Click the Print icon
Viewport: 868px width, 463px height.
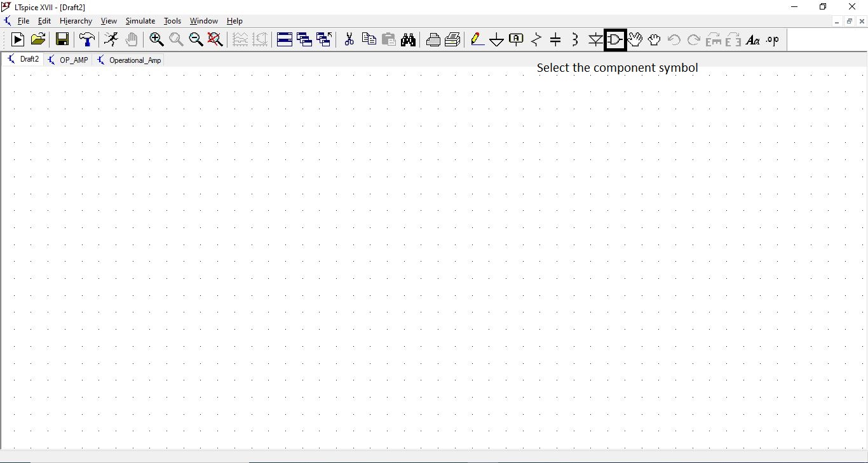(x=452, y=40)
